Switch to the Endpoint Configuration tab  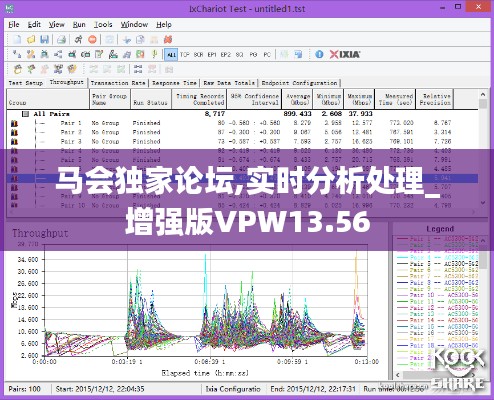click(x=299, y=83)
